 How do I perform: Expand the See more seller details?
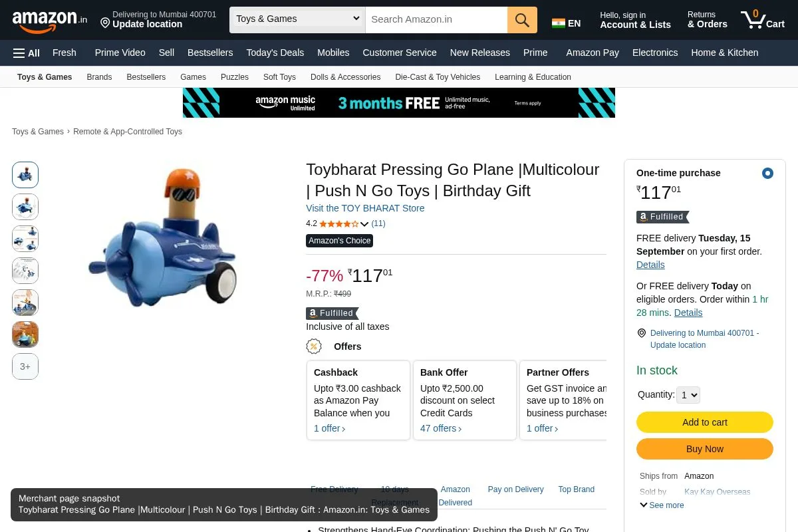[x=662, y=505]
